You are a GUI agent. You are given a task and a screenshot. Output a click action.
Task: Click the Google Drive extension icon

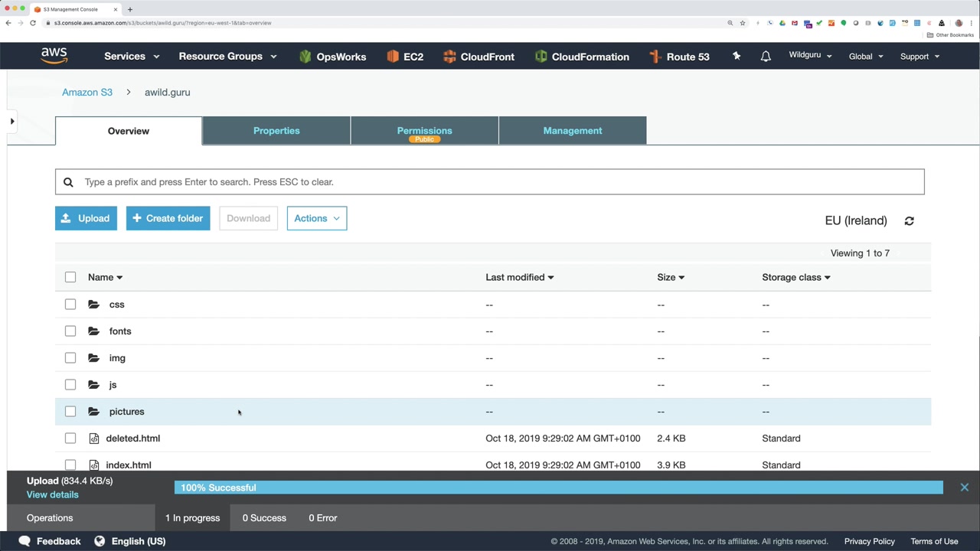(x=782, y=23)
